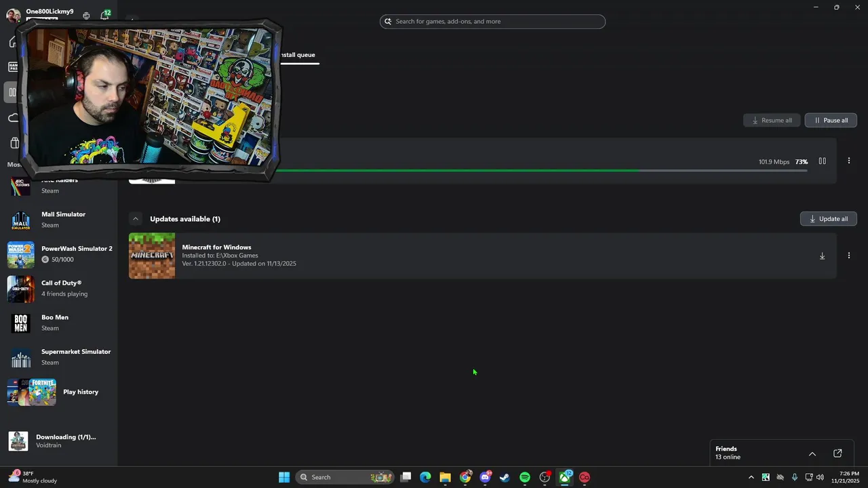Open Spotify from the taskbar
868x488 pixels.
[525, 477]
